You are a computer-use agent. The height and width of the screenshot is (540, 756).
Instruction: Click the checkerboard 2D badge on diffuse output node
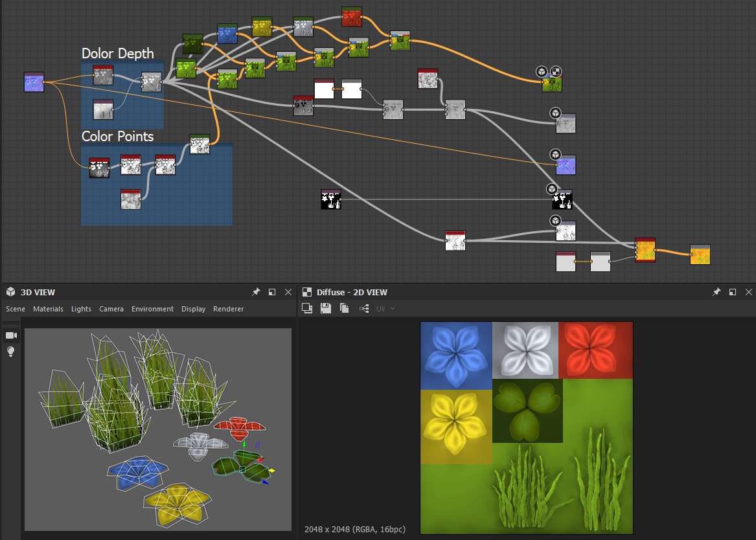(x=556, y=71)
